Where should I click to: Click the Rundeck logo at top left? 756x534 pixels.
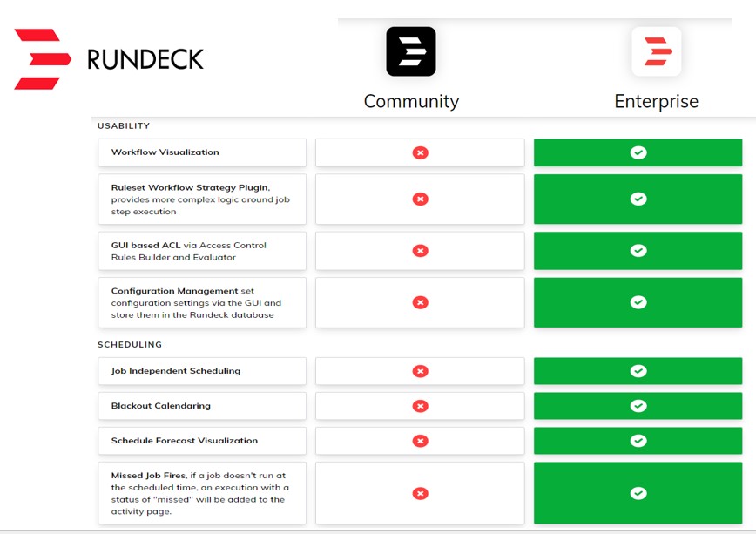[109, 59]
